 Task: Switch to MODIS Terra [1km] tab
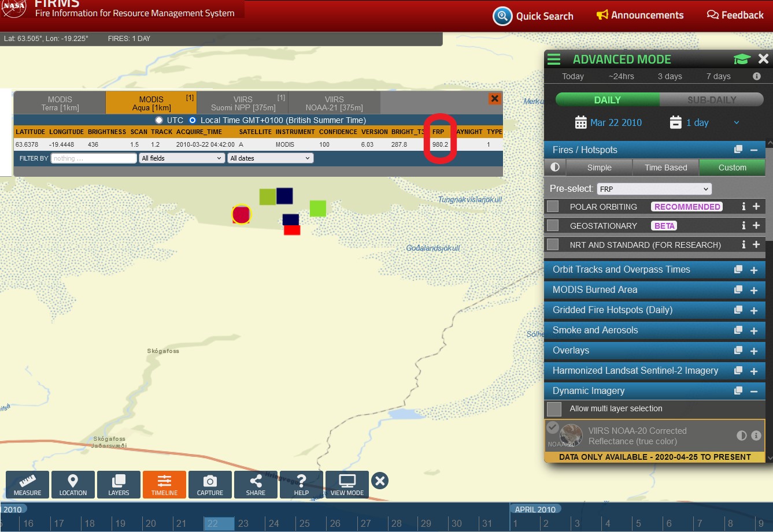(60, 103)
